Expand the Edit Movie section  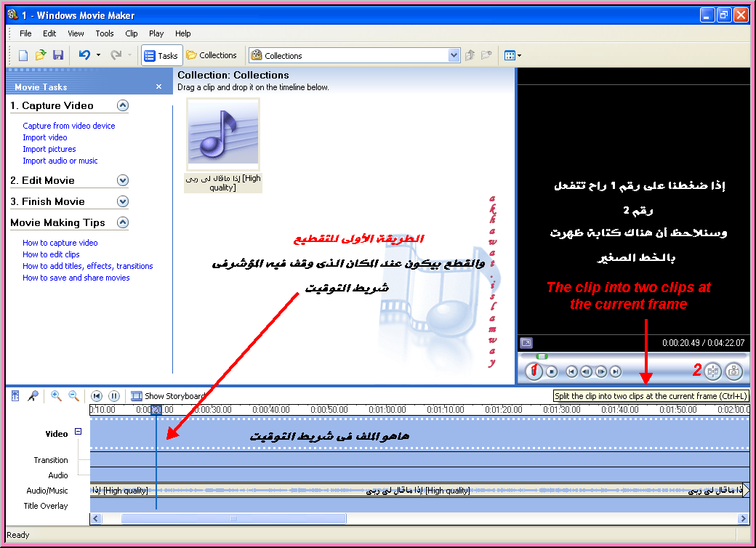(x=123, y=180)
